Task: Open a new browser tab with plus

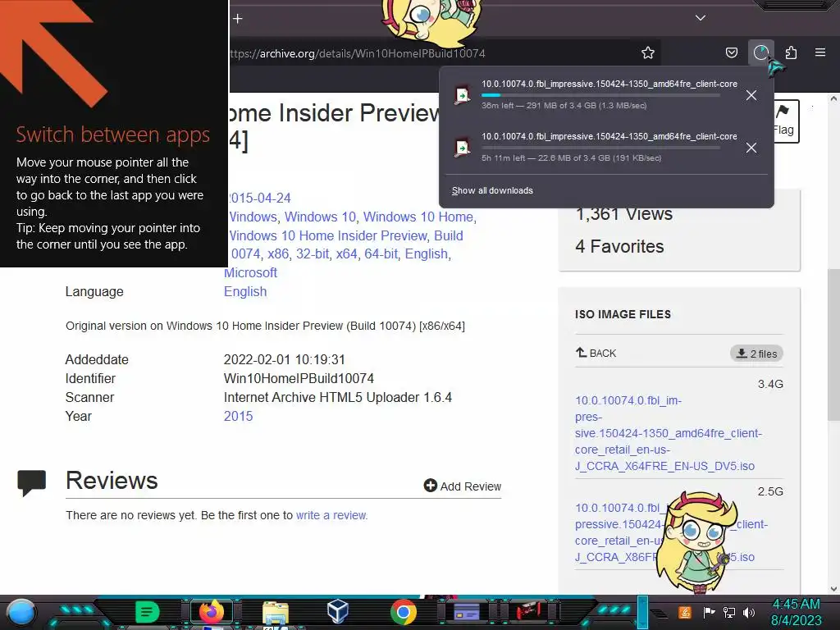Action: coord(238,19)
